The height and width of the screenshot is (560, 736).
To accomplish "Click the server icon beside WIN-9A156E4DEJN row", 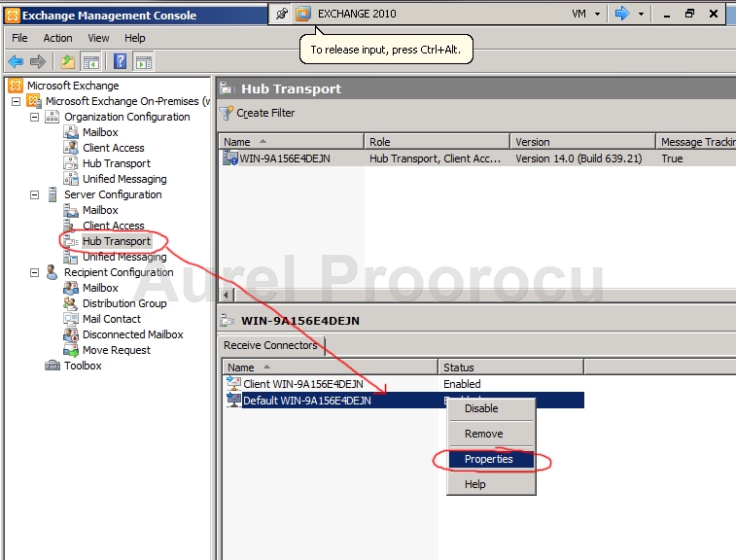I will [x=230, y=158].
